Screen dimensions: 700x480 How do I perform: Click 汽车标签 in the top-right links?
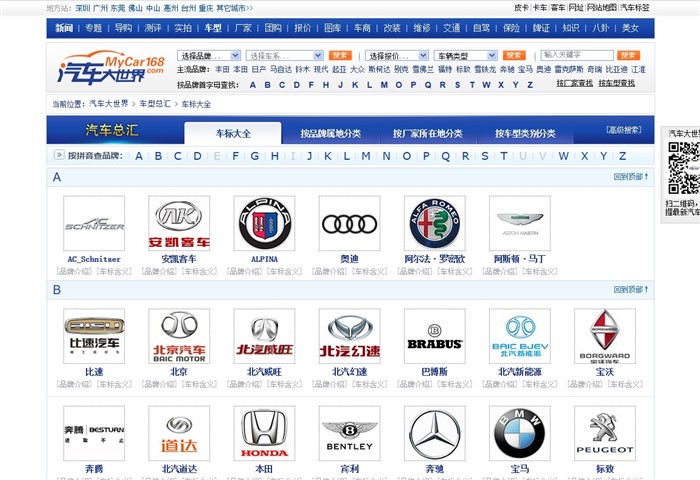(x=634, y=7)
